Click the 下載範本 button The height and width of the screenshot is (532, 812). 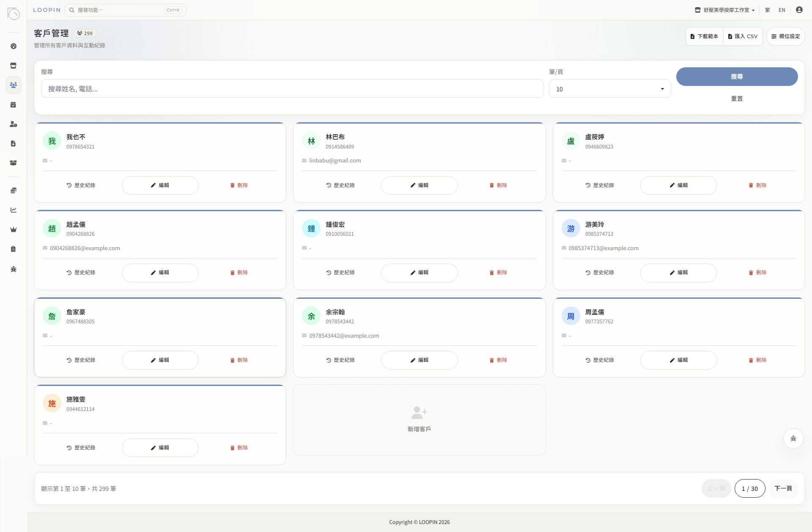[x=705, y=36]
